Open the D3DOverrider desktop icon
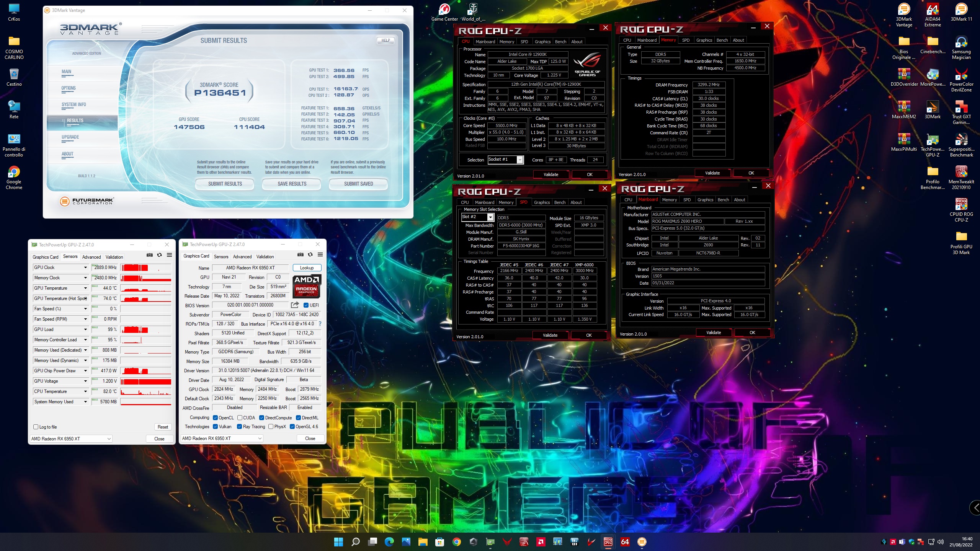Viewport: 980px width, 551px height. [904, 77]
